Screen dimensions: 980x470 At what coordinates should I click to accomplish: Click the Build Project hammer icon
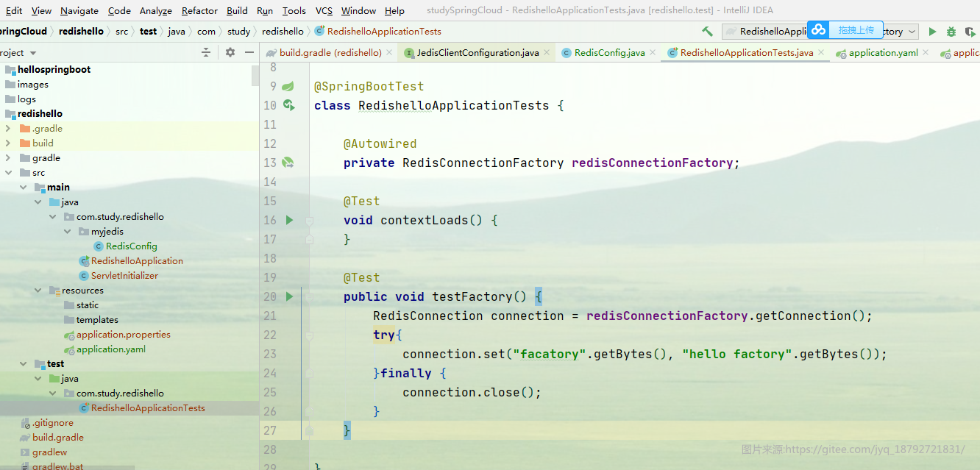click(x=707, y=32)
